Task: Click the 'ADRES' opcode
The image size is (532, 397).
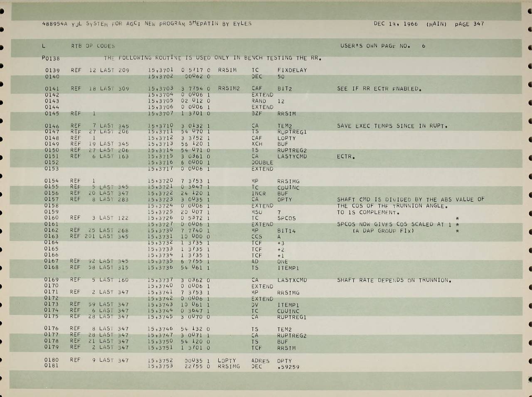Action: (x=261, y=361)
